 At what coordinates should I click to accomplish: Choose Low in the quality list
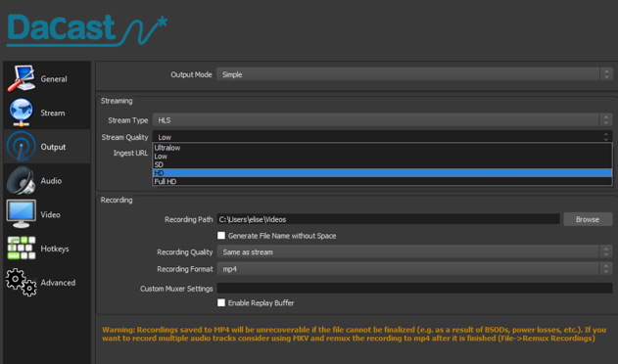click(x=382, y=156)
